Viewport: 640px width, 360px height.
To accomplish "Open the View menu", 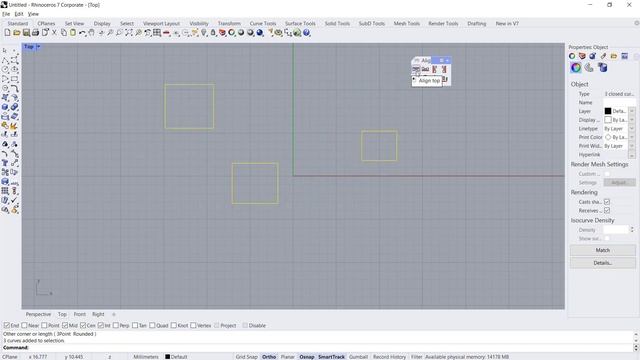I will coord(33,14).
